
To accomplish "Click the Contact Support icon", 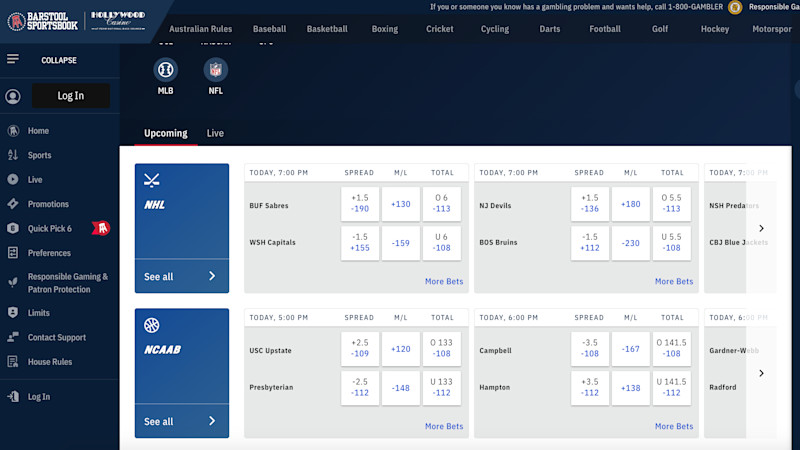I will (13, 337).
